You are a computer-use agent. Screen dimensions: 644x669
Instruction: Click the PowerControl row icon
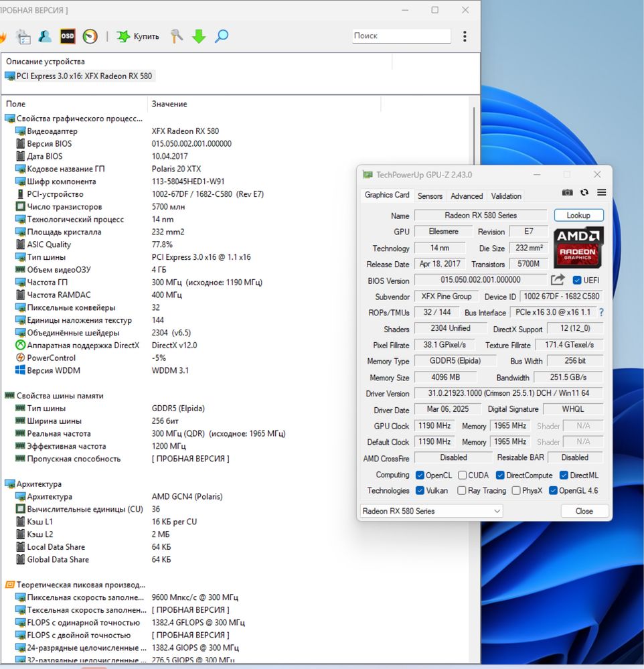20,358
